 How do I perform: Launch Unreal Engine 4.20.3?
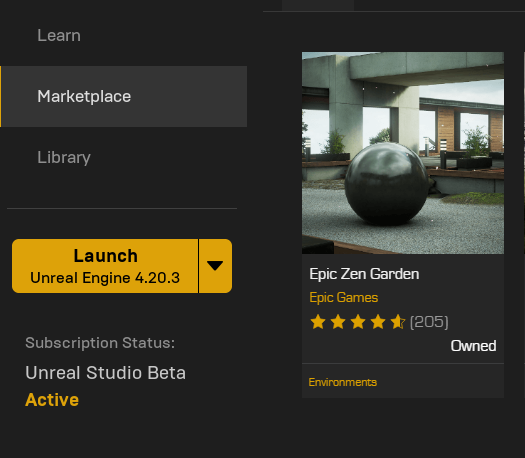coord(105,266)
